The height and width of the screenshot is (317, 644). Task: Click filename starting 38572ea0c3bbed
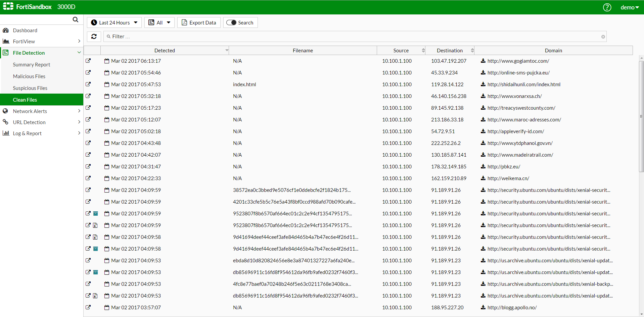coord(292,190)
